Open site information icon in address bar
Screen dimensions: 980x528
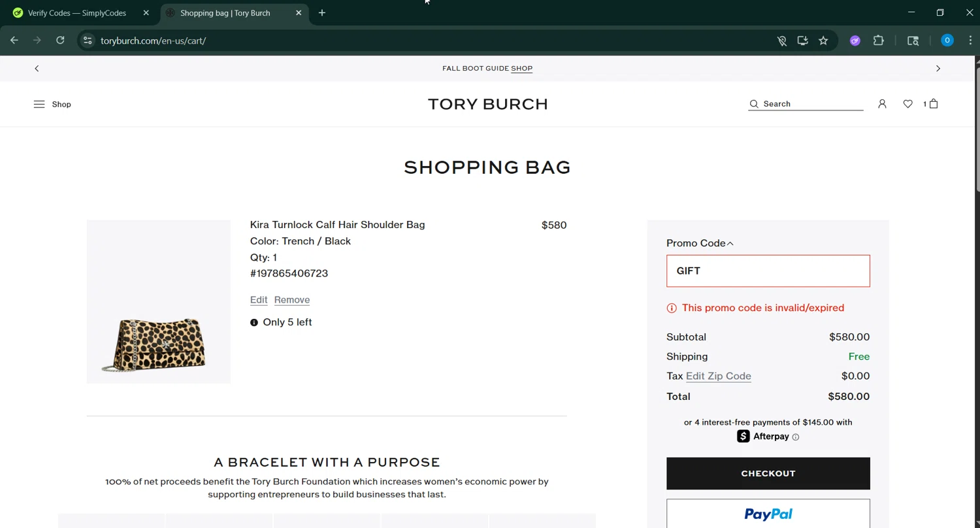click(x=88, y=41)
